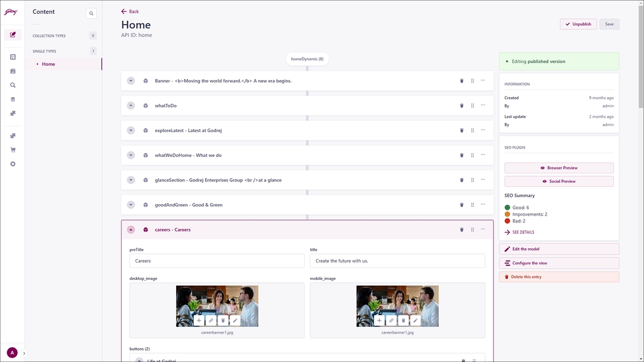Go back using the Back link

point(130,11)
